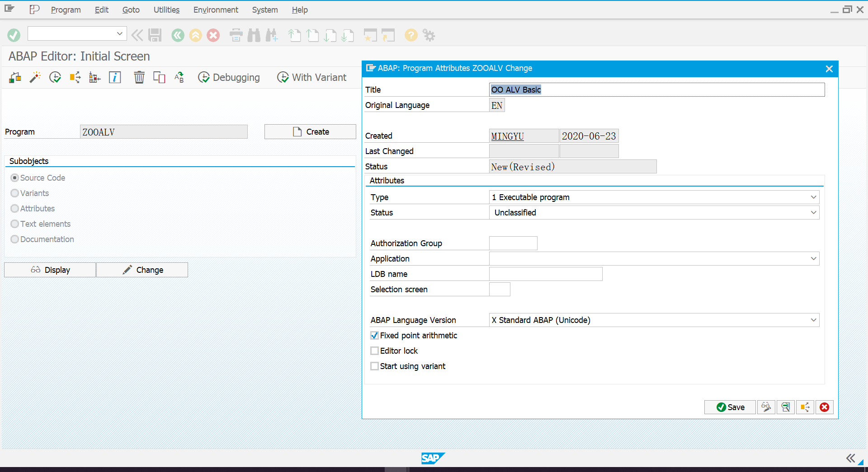Click the Rename AB icon
The image size is (868, 472).
coord(179,77)
